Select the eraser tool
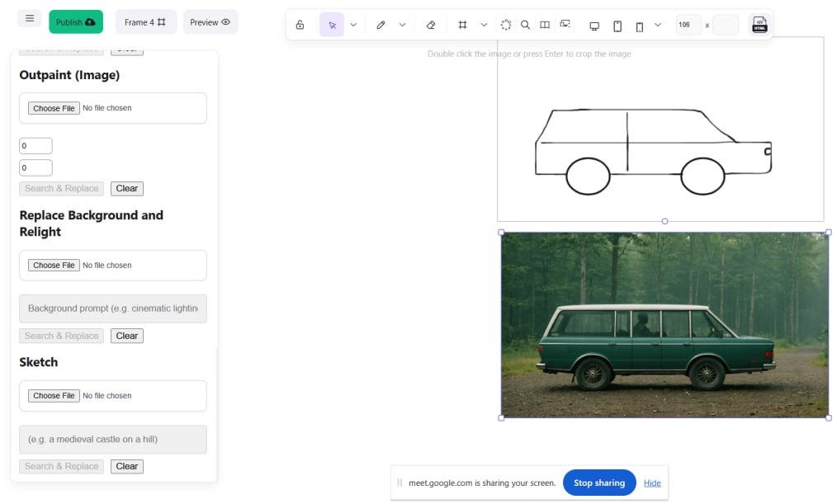837x504 pixels. click(431, 25)
